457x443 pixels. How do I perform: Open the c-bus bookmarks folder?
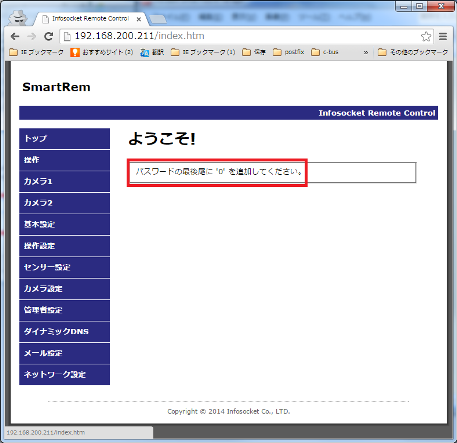click(x=325, y=52)
